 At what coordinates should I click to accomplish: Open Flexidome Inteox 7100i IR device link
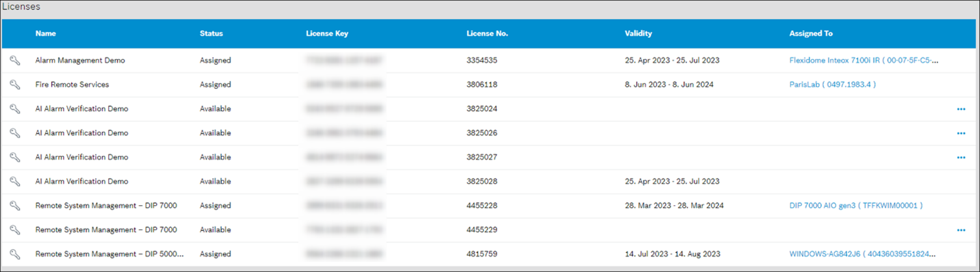click(x=863, y=60)
